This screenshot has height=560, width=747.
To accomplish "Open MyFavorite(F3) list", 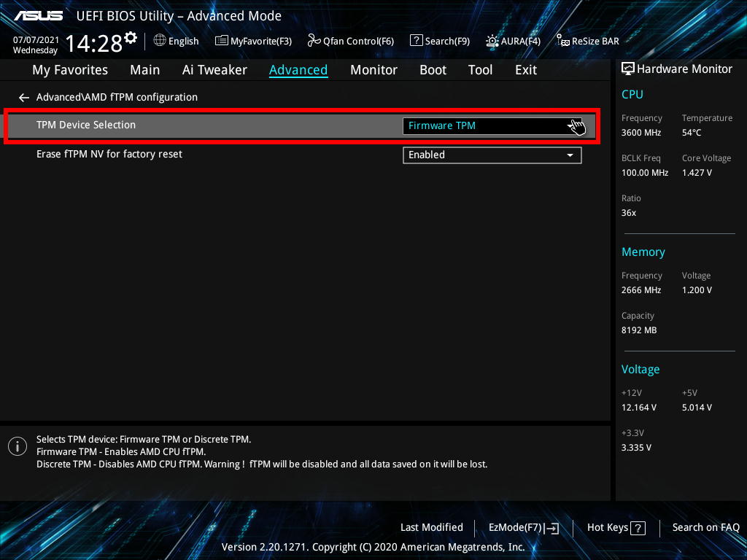I will (253, 41).
